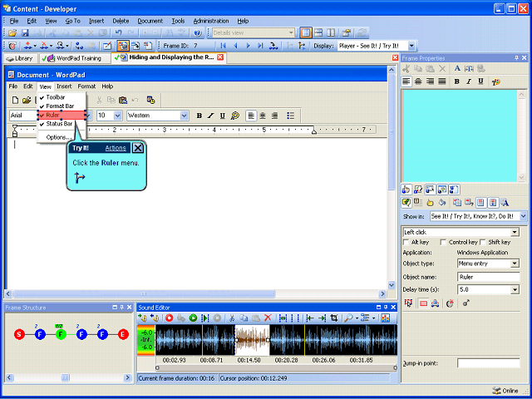Click the Sound Editor zoom magnifier
532x399 pixels.
tap(348, 318)
